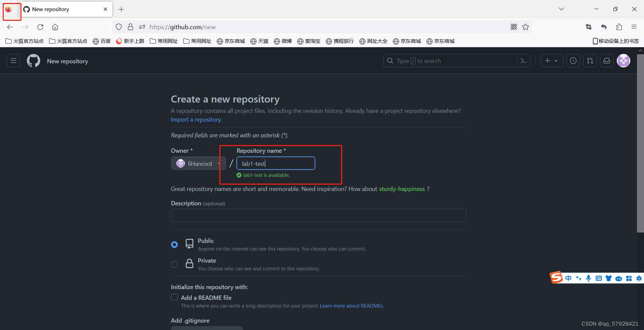Viewport: 644px width, 330px height.
Task: Click the sturdy-happiness suggested name link
Action: (x=401, y=189)
